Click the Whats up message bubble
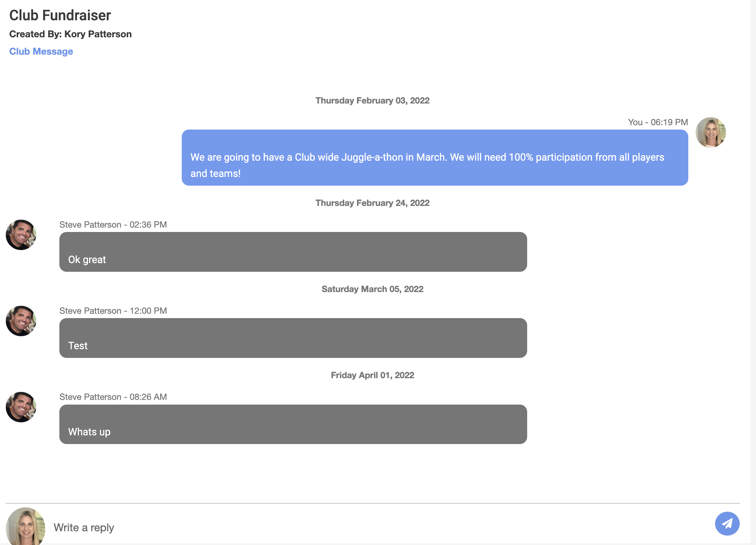The height and width of the screenshot is (545, 756). 293,424
